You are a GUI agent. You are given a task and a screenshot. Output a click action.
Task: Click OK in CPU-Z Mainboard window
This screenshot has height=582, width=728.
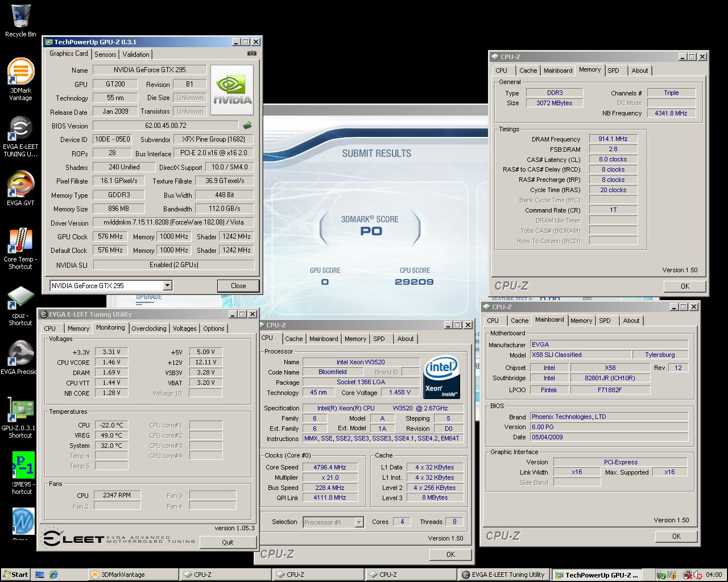point(676,536)
